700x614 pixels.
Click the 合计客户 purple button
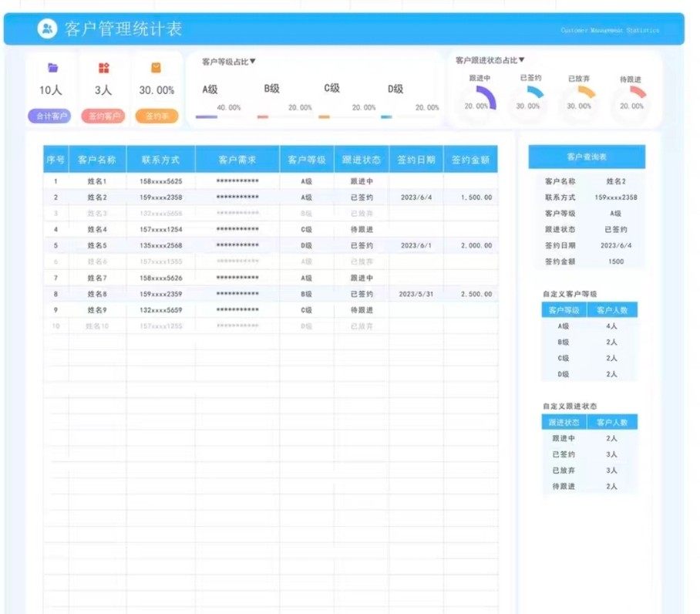(49, 116)
